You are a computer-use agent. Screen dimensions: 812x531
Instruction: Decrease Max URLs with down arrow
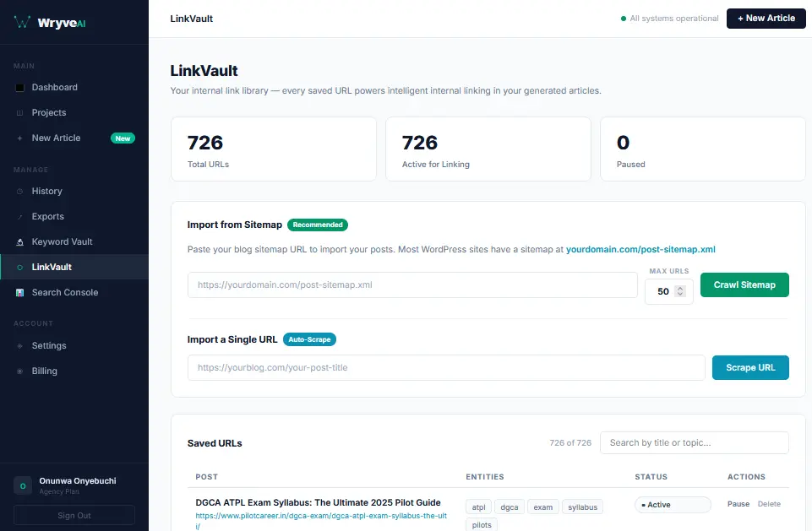[680, 294]
